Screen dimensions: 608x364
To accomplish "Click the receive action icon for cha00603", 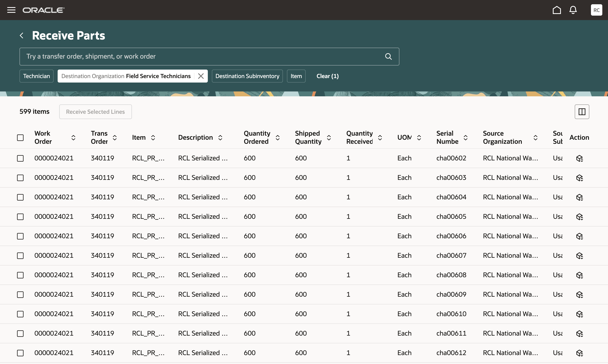I will point(580,178).
